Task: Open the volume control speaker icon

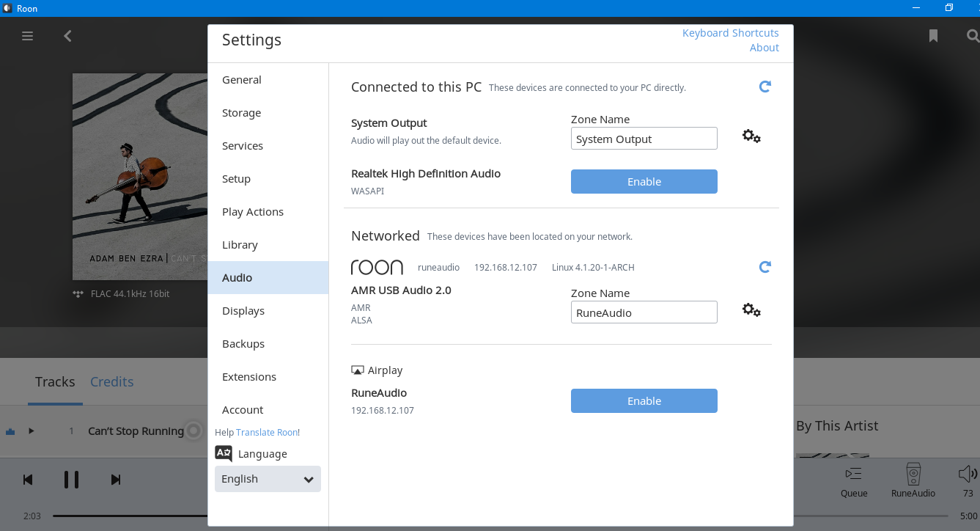Action: [968, 474]
